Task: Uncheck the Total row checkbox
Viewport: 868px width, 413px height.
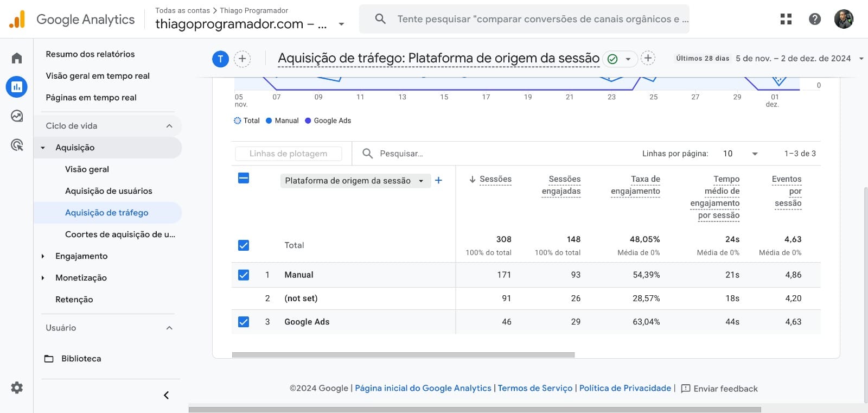Action: pos(244,245)
